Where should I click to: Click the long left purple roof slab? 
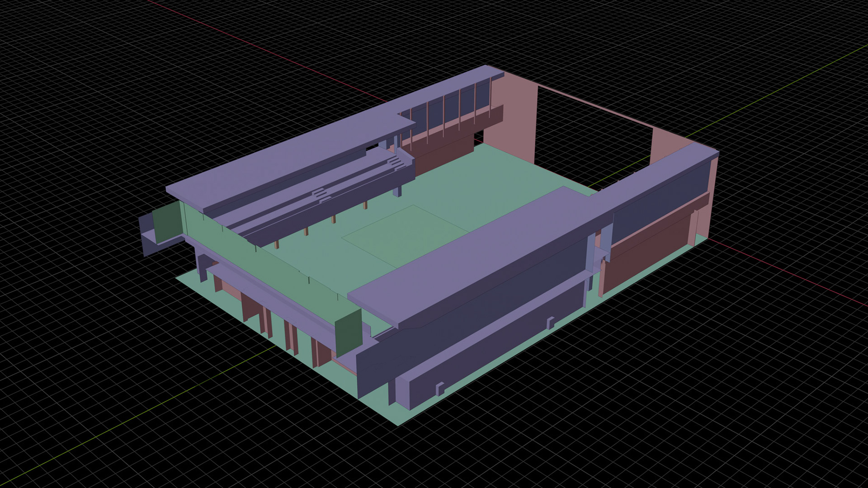[x=289, y=156]
